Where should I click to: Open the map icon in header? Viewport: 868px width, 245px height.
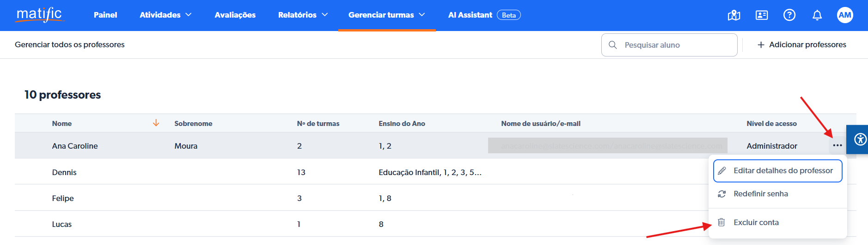[x=734, y=15]
